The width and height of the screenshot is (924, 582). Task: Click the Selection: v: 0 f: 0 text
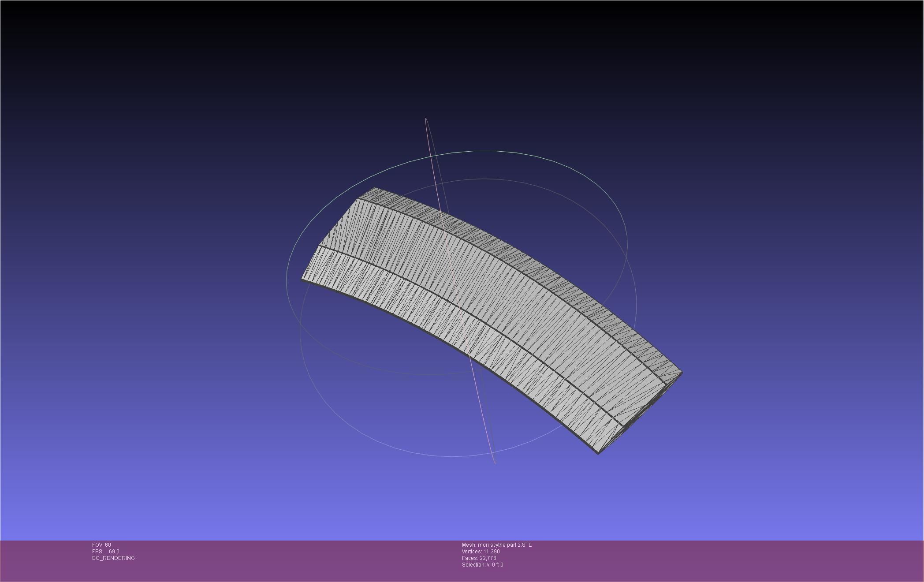[482, 565]
